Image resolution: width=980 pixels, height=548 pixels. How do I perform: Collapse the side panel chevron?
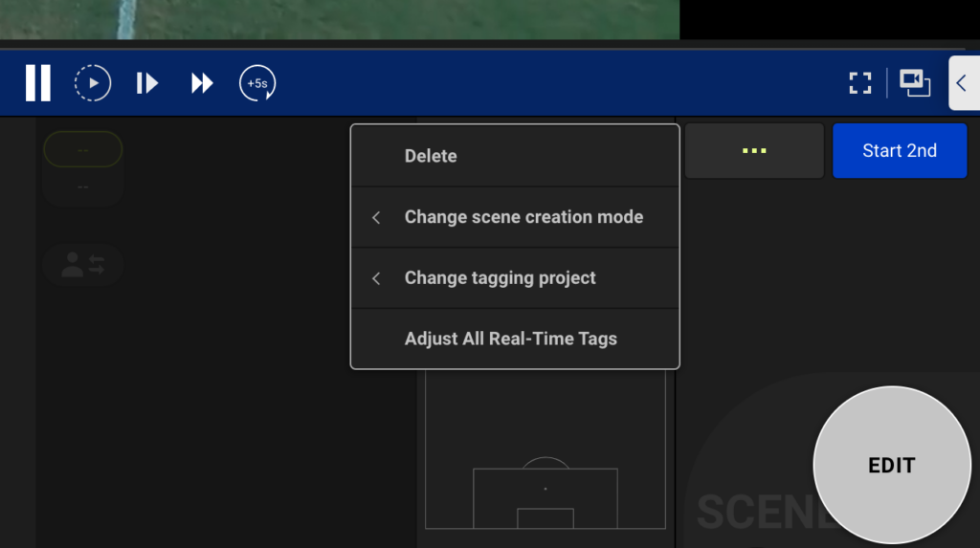(x=963, y=83)
